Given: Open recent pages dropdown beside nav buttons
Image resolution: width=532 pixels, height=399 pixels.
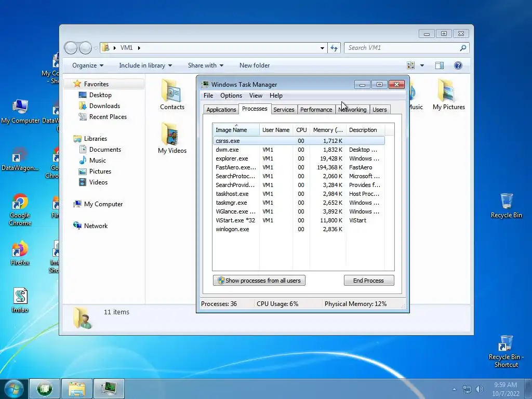Looking at the screenshot, I should tap(96, 48).
